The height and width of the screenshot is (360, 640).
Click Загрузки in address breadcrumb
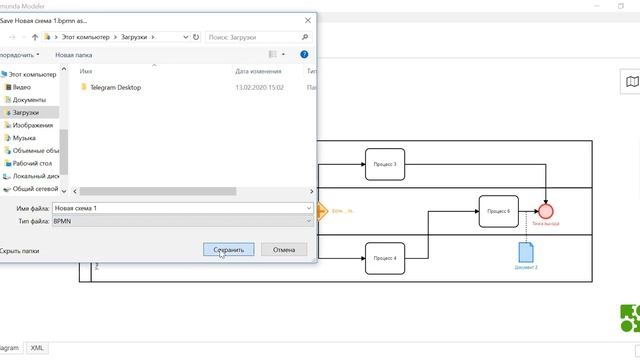tap(134, 37)
